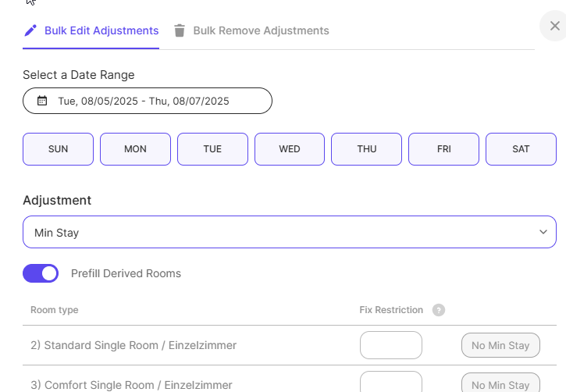Toggle the SUN weekday button
The image size is (566, 392).
(58, 149)
